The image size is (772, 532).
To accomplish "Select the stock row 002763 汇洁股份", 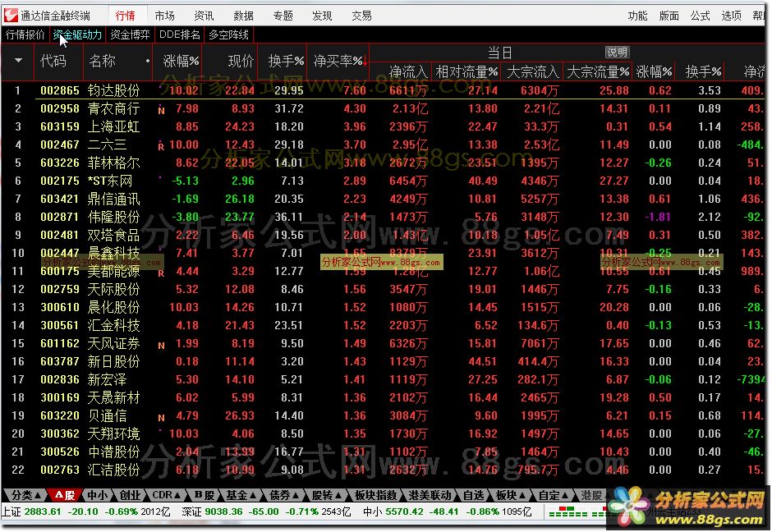I will (384, 470).
